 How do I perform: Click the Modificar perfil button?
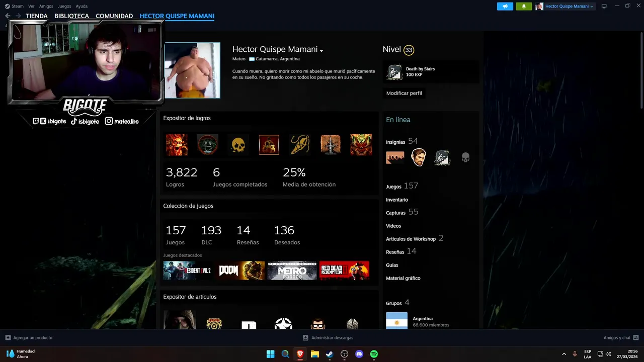[x=404, y=93]
